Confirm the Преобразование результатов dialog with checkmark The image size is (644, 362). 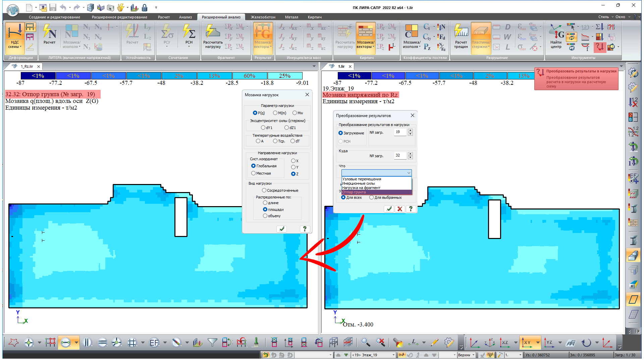[389, 209]
